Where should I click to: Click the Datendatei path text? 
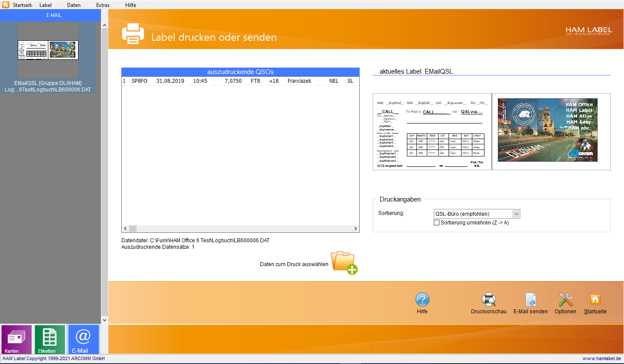(x=195, y=240)
